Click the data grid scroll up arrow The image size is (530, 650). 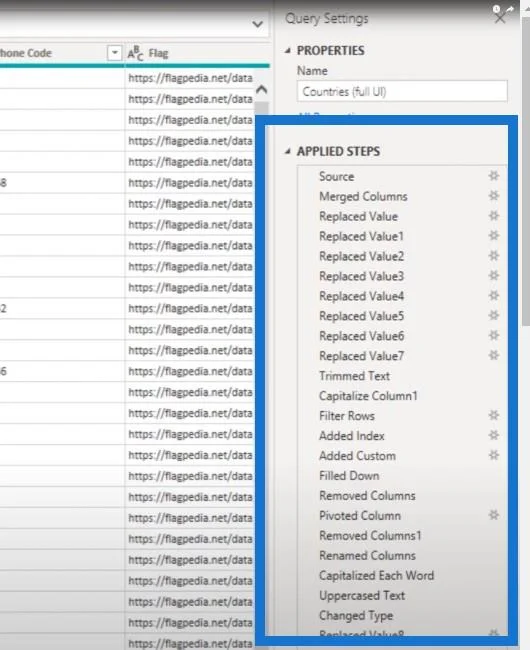(262, 90)
